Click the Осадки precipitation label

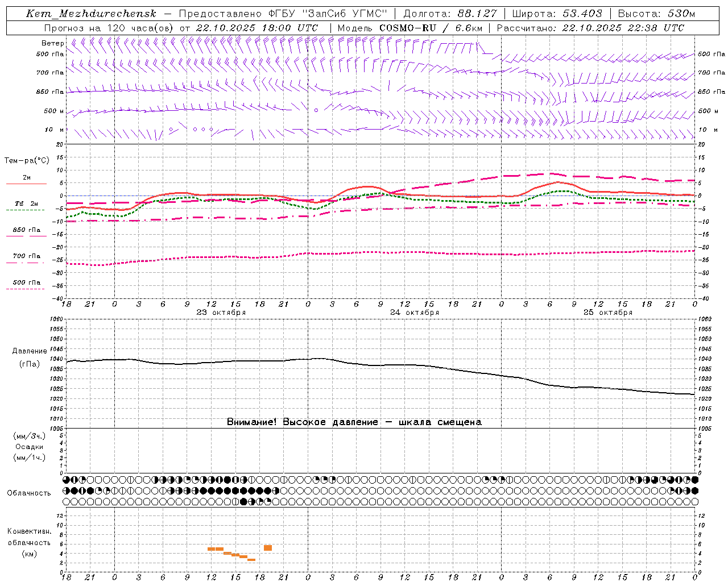[x=29, y=447]
